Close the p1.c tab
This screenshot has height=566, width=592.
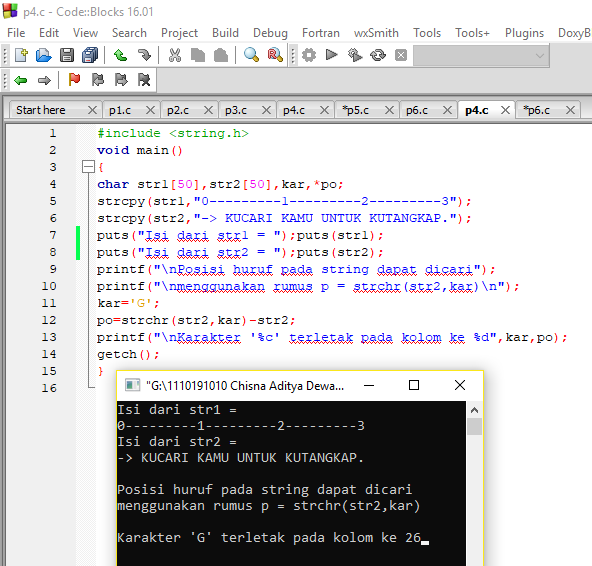pos(150,110)
